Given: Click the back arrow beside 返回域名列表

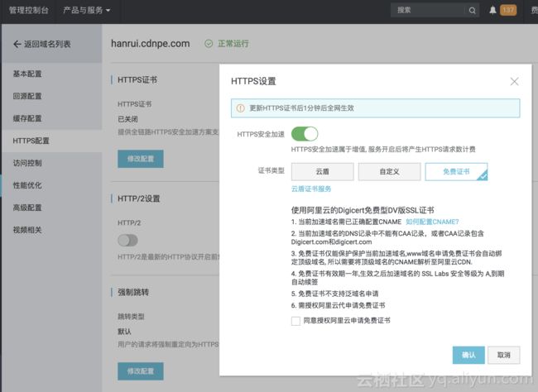Looking at the screenshot, I should pyautogui.click(x=17, y=44).
